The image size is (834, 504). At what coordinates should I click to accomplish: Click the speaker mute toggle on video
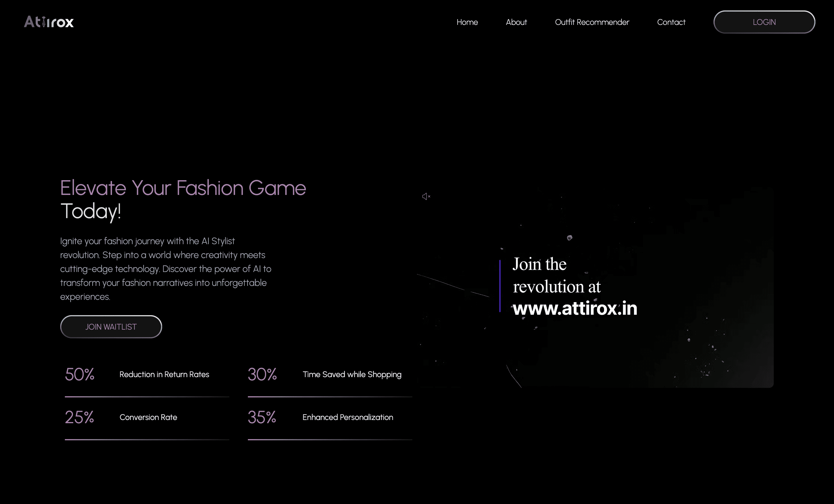(426, 196)
